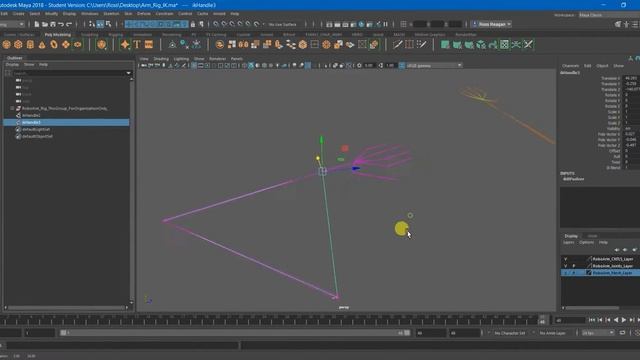Open the Render Settings icon

pyautogui.click(x=353, y=24)
